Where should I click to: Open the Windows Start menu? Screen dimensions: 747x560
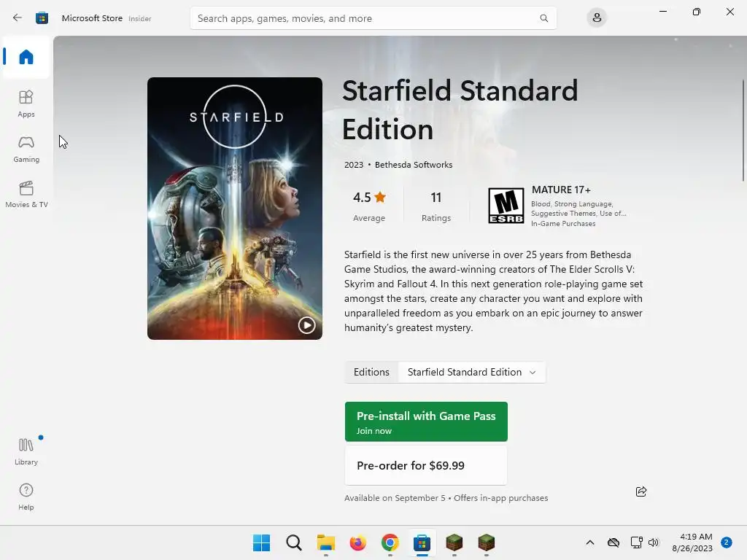coord(261,542)
